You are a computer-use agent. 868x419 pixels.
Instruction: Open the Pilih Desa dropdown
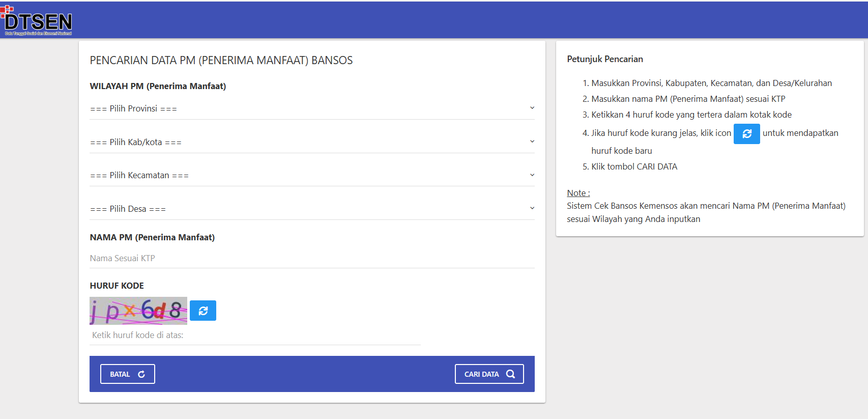click(x=311, y=209)
